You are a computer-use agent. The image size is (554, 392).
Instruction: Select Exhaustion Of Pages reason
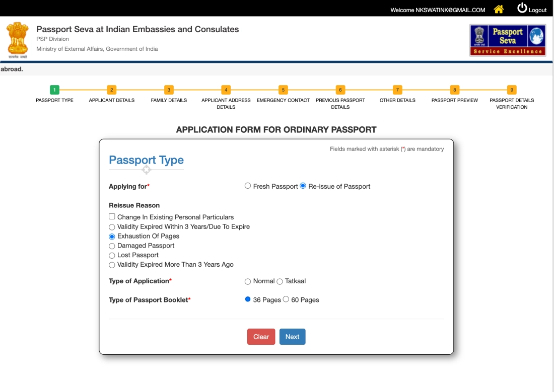coord(112,237)
